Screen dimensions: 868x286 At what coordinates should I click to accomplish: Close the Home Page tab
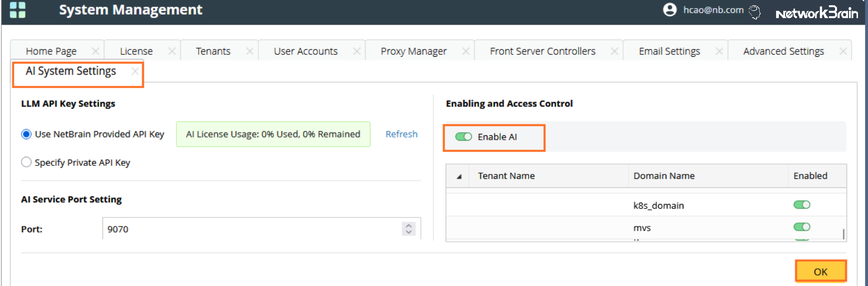point(95,51)
